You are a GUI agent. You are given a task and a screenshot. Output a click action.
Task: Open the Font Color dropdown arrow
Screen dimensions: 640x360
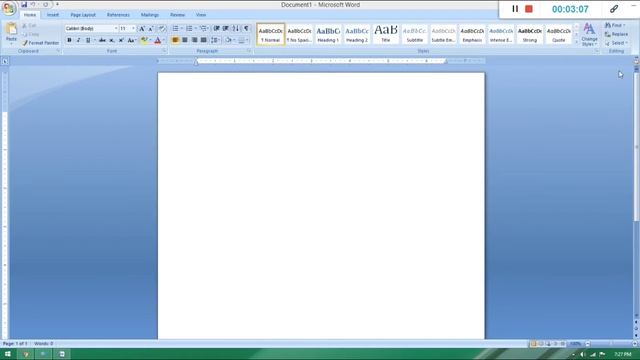click(x=164, y=40)
